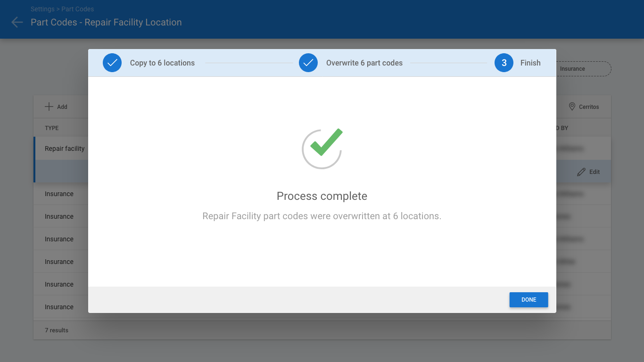Select the Finish step label
Screen dimensions: 644x362
(x=530, y=63)
